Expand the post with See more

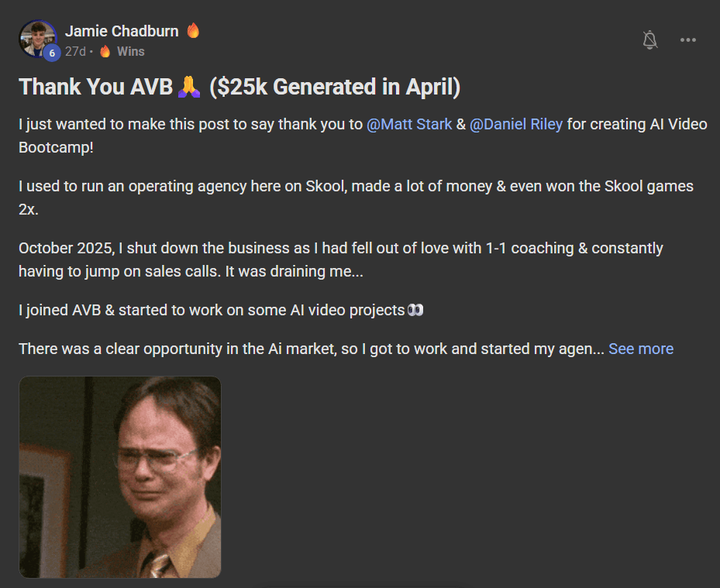(x=641, y=349)
